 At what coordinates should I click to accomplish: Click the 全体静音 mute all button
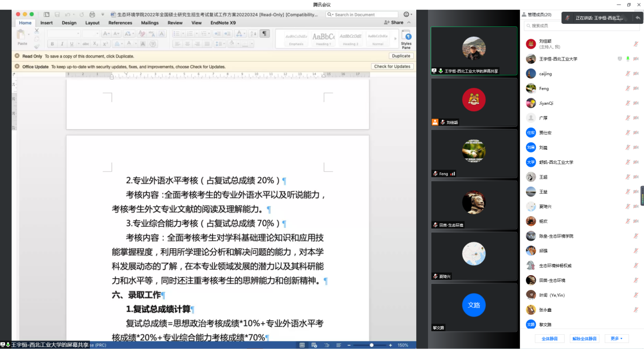click(x=550, y=338)
